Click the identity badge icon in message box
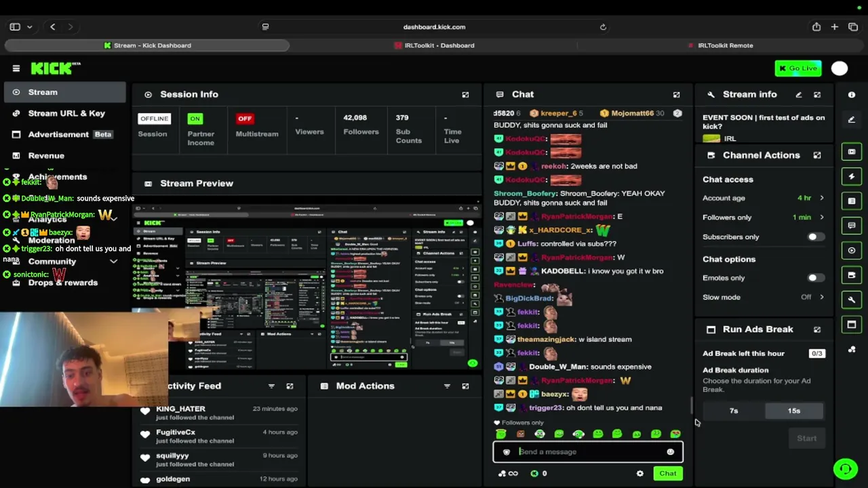The width and height of the screenshot is (868, 488). 507,452
